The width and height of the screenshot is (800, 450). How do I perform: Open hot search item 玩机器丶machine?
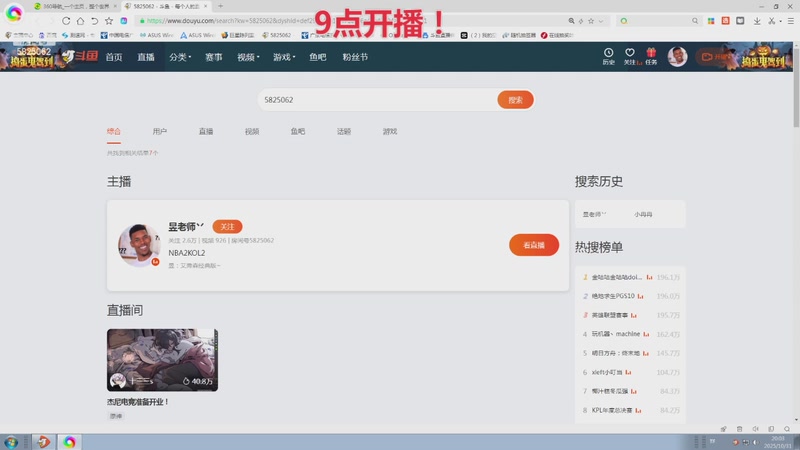(x=616, y=334)
